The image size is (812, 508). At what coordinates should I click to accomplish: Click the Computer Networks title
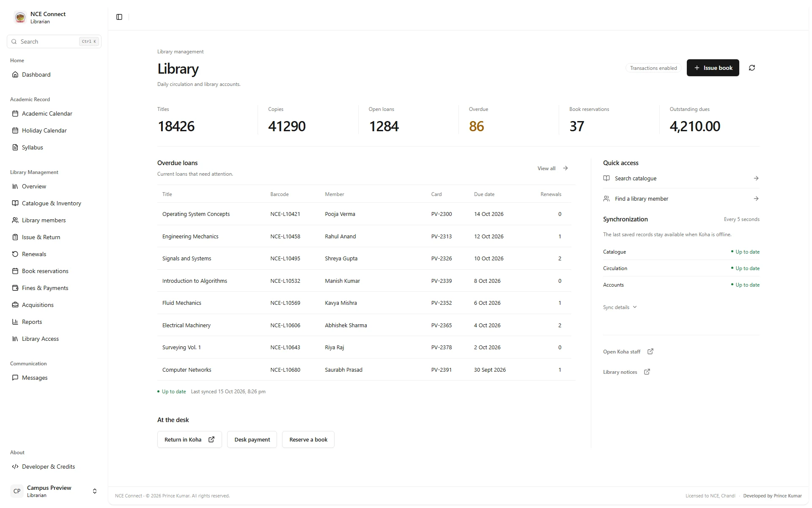(x=187, y=370)
